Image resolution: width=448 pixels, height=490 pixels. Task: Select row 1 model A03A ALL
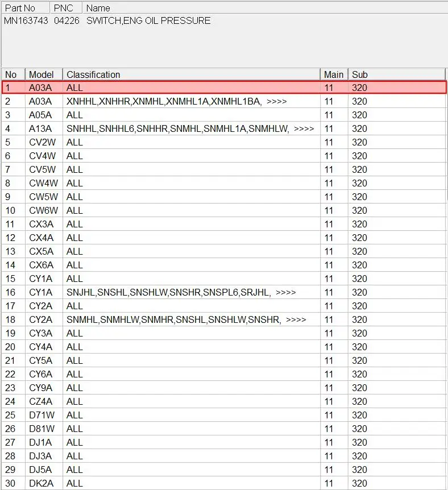224,88
